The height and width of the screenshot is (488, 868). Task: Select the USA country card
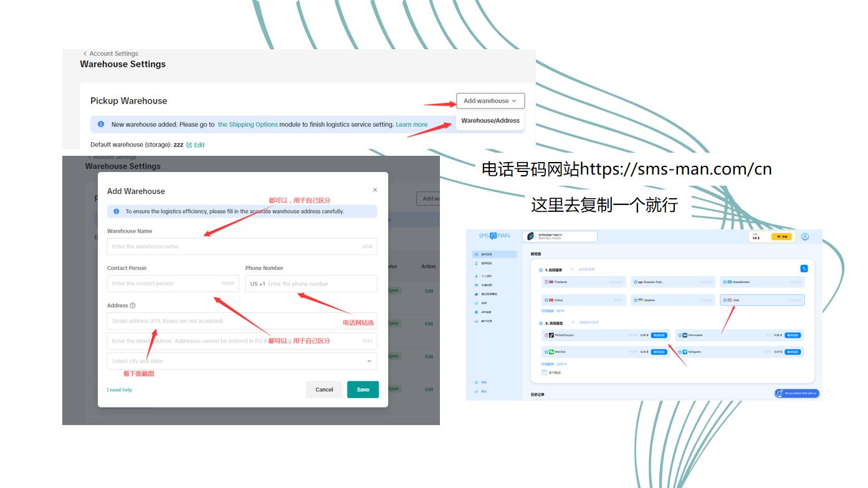[x=762, y=300]
